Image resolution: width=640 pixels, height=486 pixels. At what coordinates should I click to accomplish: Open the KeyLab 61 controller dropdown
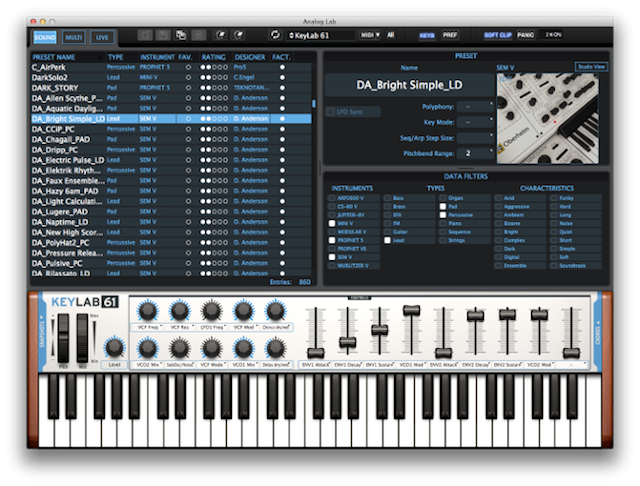(321, 36)
